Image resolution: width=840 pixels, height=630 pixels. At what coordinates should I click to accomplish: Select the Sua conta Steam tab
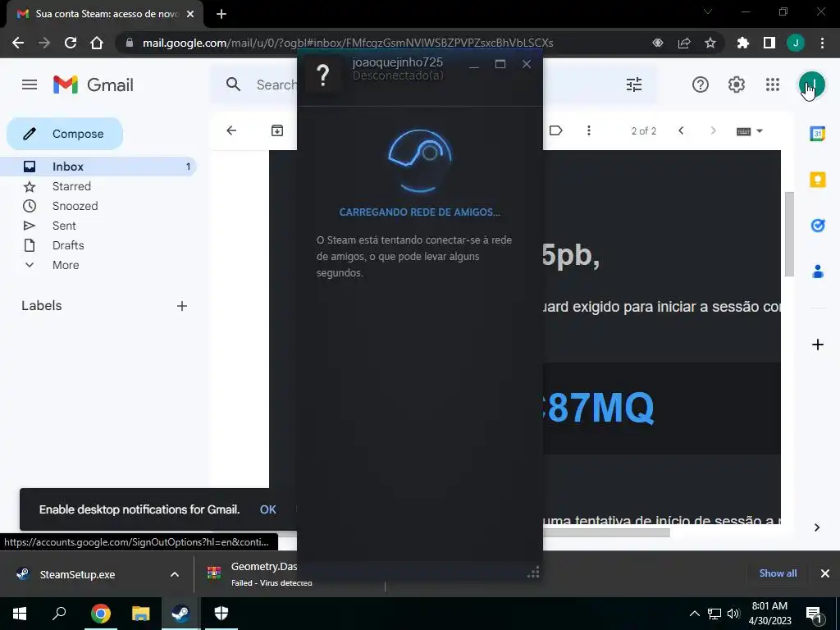[105, 14]
